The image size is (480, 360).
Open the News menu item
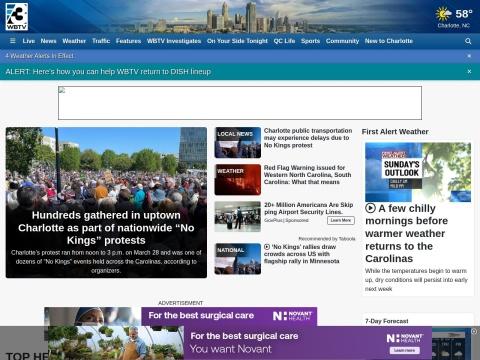point(48,41)
